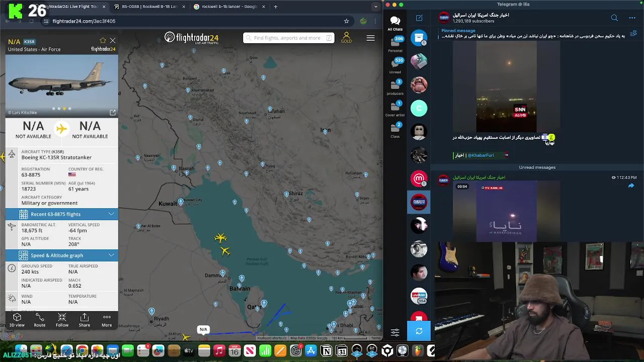Viewport: 644px width, 362px height.
Task: Focus the Find flights, airports search box
Action: pos(288,38)
